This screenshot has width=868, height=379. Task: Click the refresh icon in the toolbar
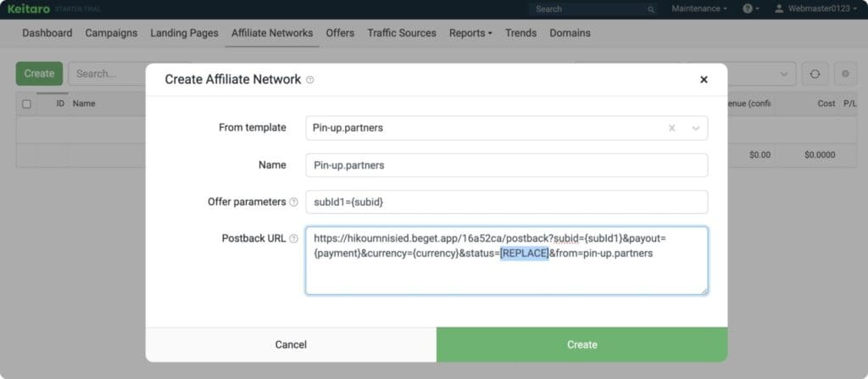(815, 74)
